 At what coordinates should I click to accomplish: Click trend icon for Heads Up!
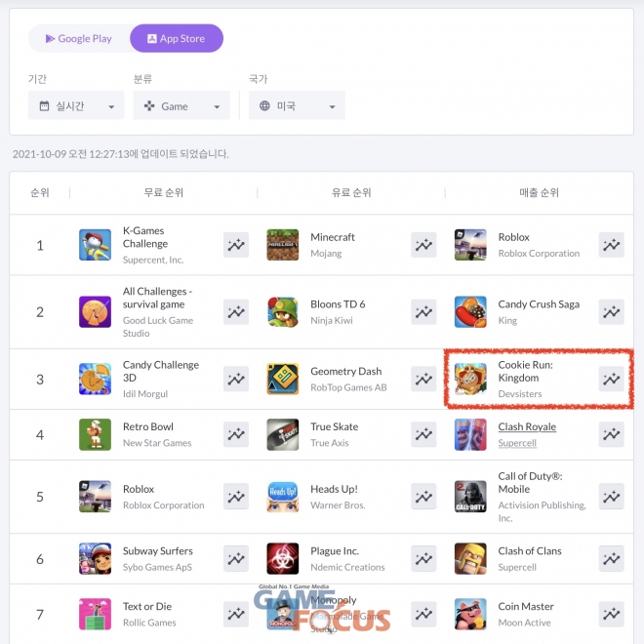[423, 497]
